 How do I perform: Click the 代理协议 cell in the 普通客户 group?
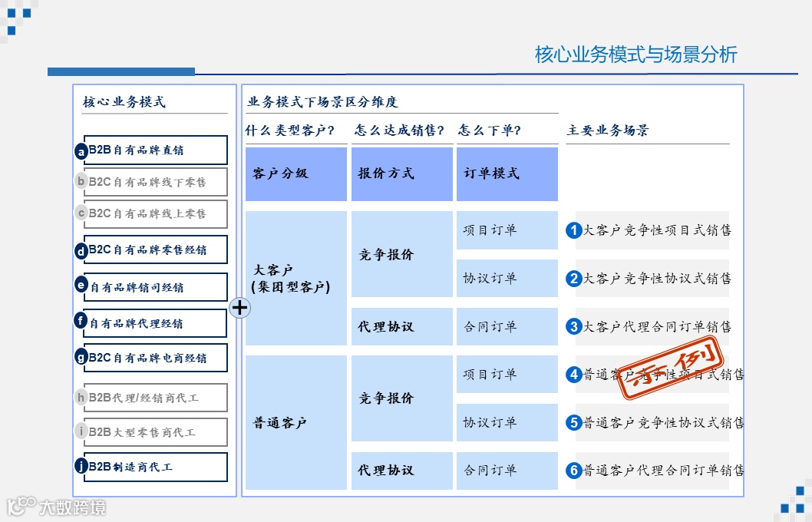point(402,471)
